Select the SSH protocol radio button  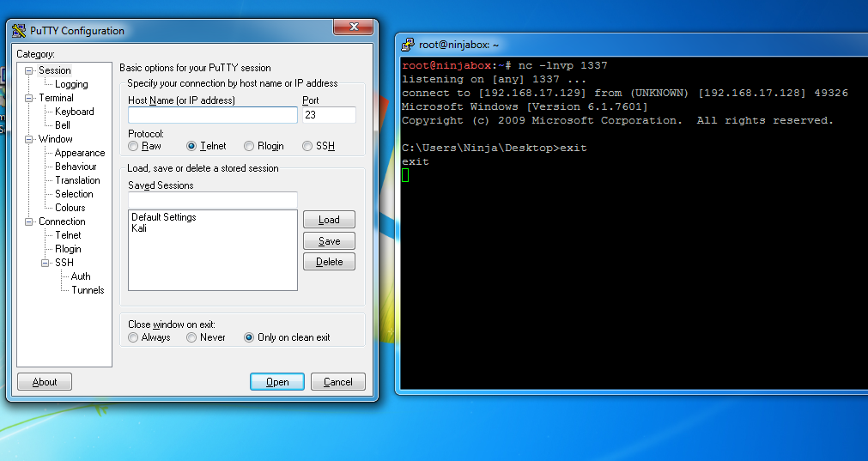click(307, 146)
